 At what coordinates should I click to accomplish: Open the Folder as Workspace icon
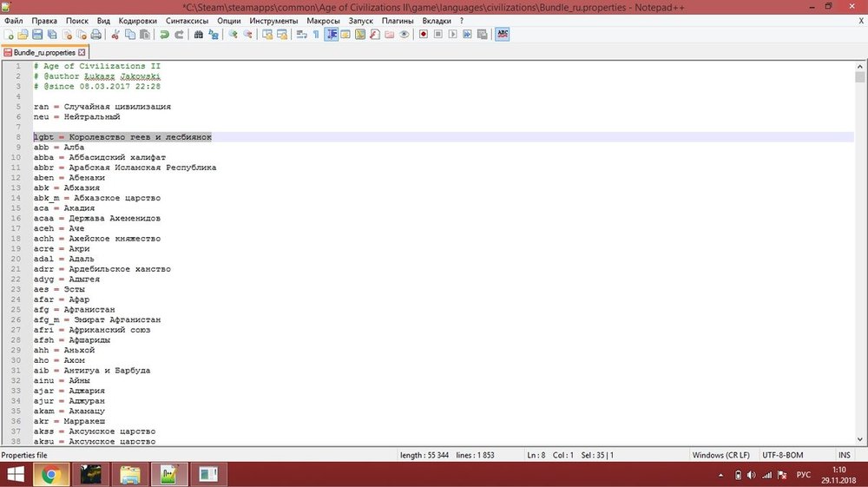pyautogui.click(x=389, y=35)
